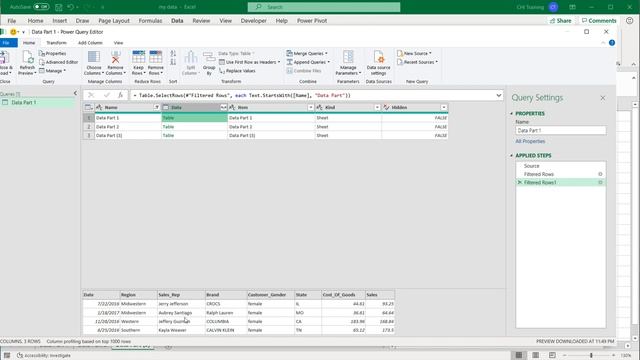Click Data Type: Table dropdown
The width and height of the screenshot is (640, 360).
point(236,53)
